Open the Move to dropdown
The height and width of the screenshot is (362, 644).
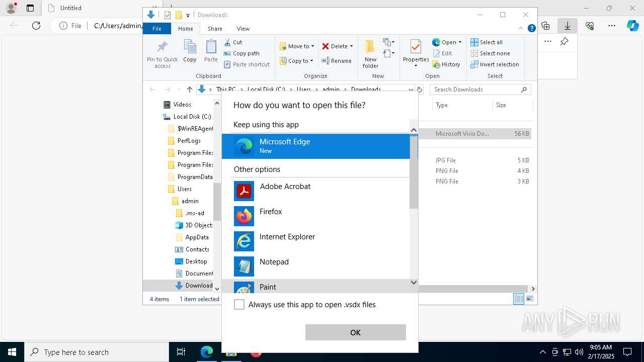tap(297, 46)
